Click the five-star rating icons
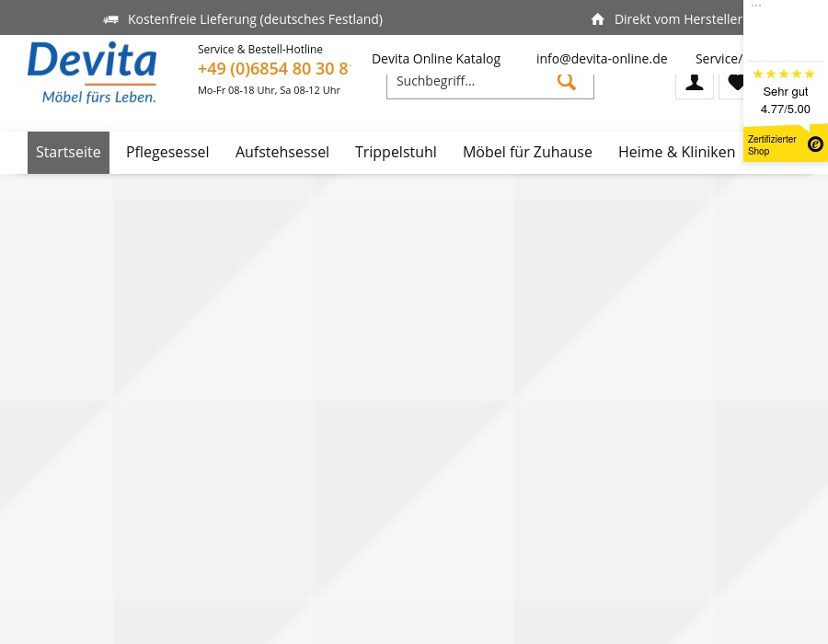828x644 pixels. click(783, 74)
